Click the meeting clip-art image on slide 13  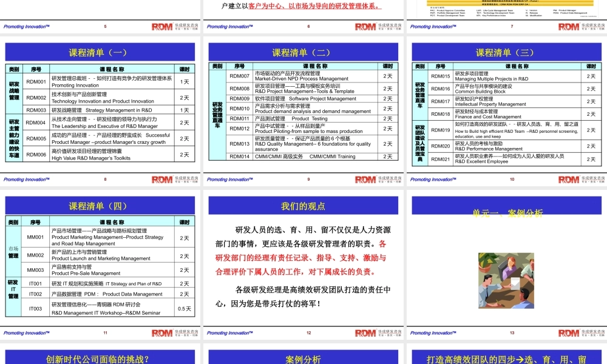(506, 280)
